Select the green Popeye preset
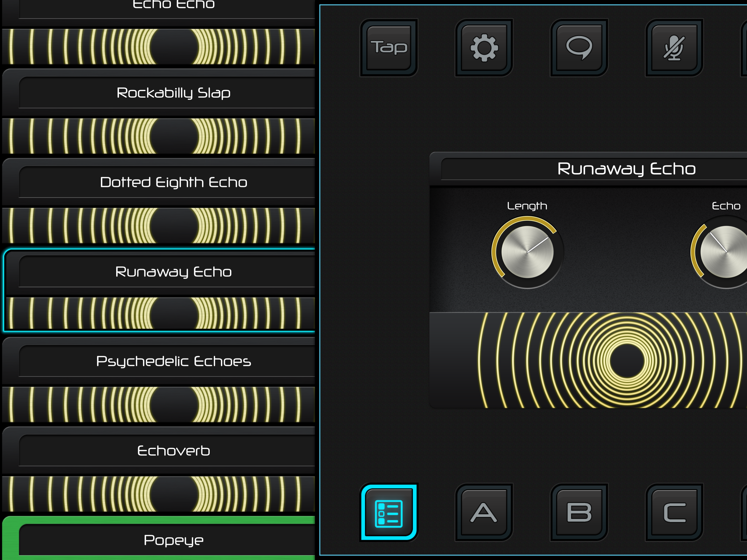The image size is (747, 560). (x=173, y=540)
